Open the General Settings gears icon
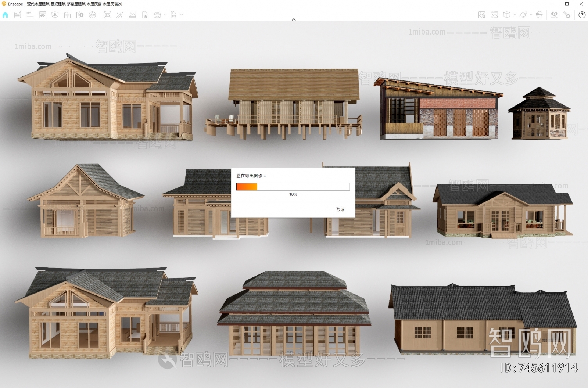Image resolution: width=588 pixels, height=388 pixels. click(x=567, y=15)
